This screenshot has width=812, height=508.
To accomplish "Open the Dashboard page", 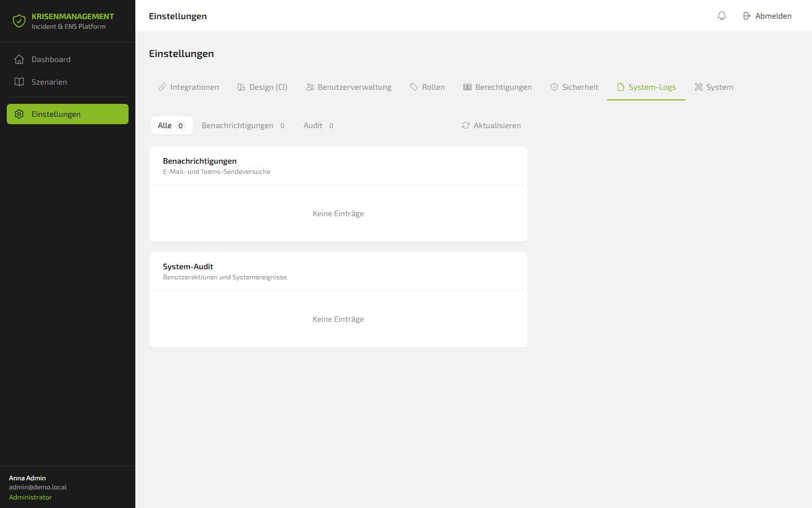I will click(68, 59).
